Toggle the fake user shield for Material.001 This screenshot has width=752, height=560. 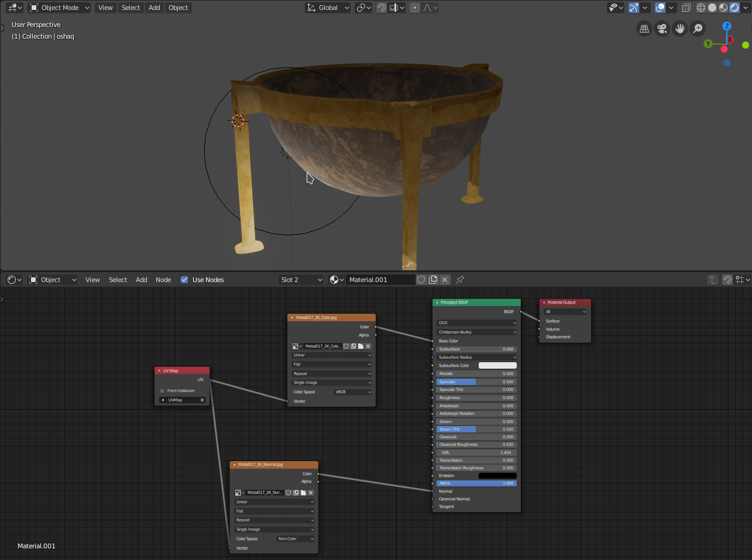[x=421, y=280]
